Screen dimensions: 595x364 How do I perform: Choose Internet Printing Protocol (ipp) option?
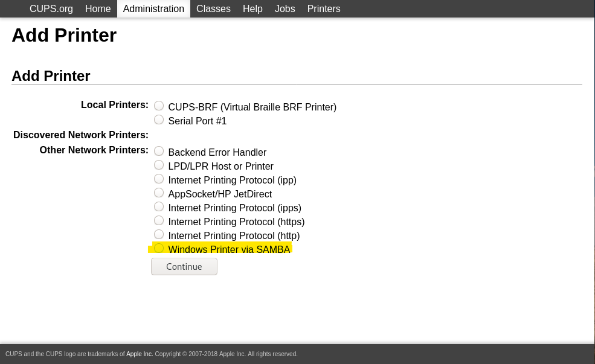click(159, 179)
